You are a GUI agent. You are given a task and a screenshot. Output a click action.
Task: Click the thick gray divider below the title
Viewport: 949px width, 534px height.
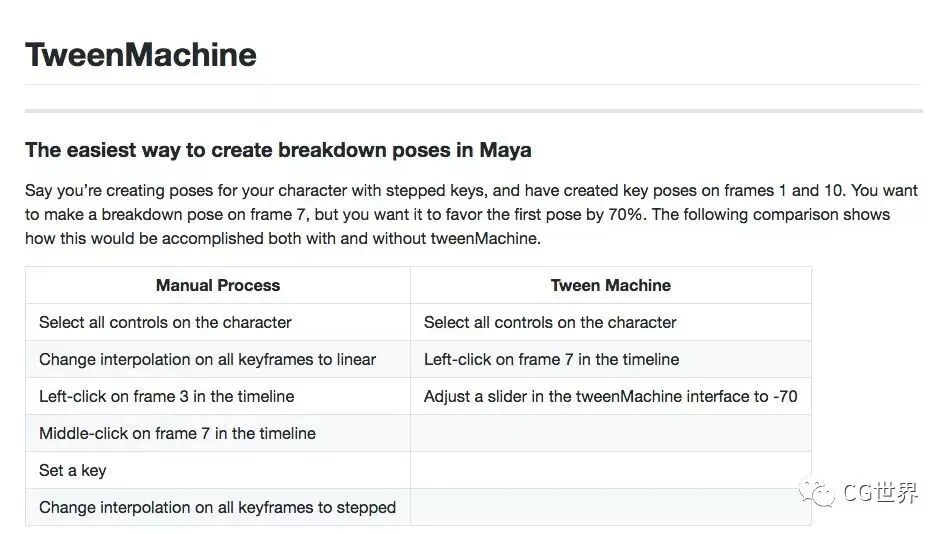tap(474, 110)
